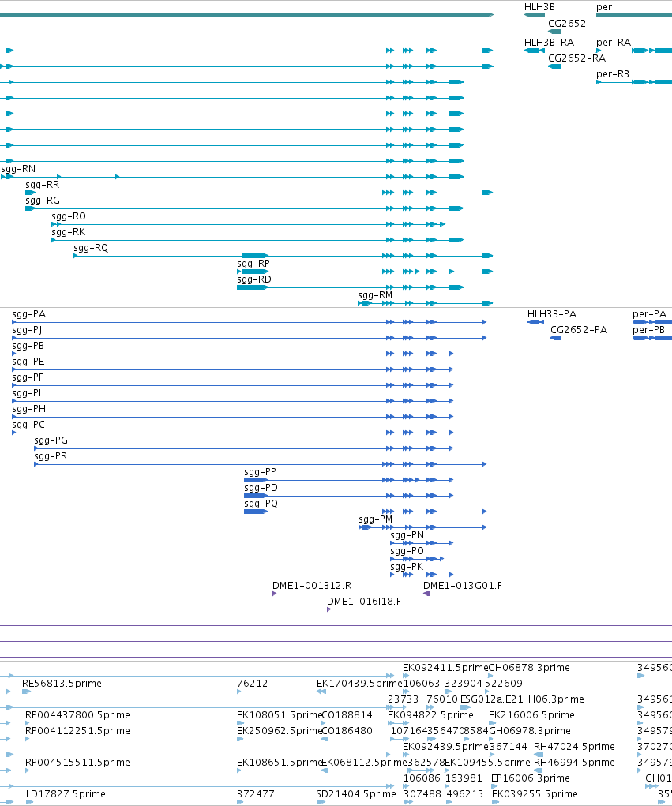Click the sgg-PN protein label

[407, 535]
